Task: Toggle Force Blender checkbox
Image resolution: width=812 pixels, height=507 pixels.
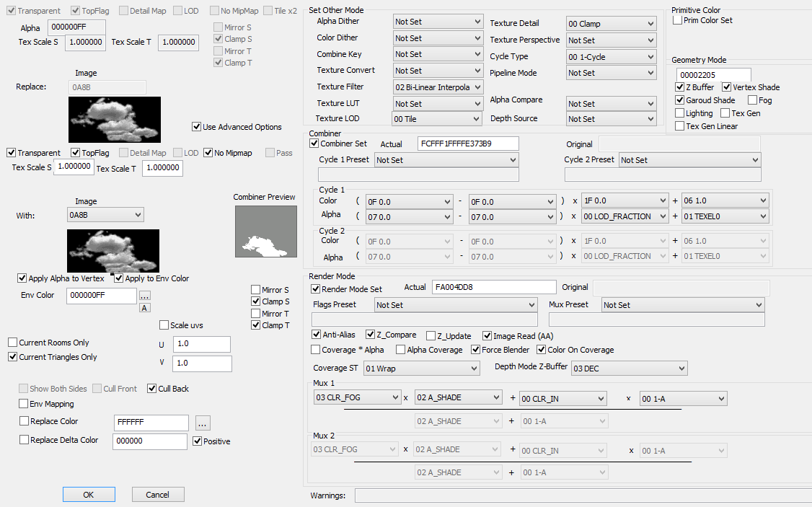Action: pos(475,350)
